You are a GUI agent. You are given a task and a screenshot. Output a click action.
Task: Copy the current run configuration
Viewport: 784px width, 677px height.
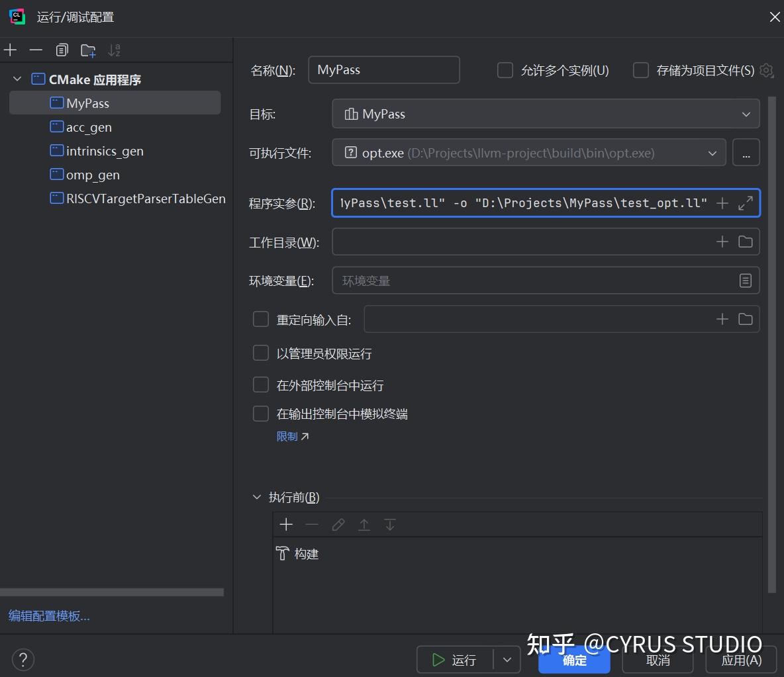coord(62,50)
